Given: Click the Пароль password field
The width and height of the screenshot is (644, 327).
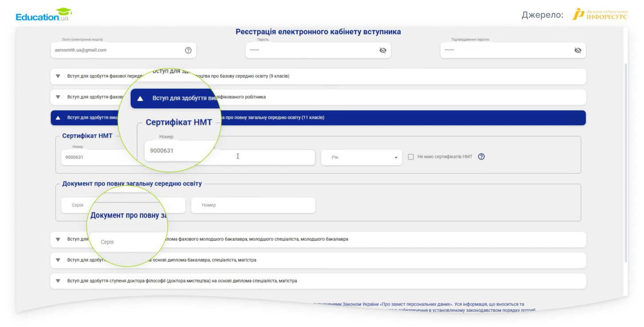Looking at the screenshot, I should point(318,50).
